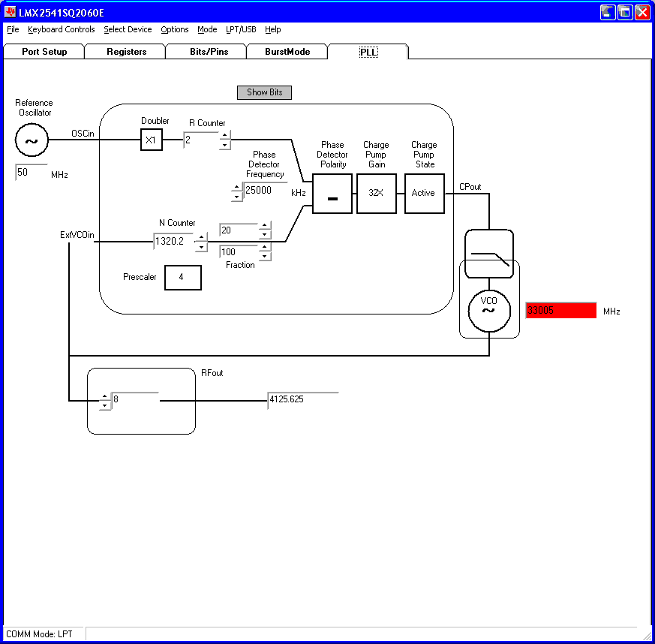This screenshot has width=655, height=644.
Task: Click the red VCO frequency field showing 33005
Action: (x=560, y=310)
